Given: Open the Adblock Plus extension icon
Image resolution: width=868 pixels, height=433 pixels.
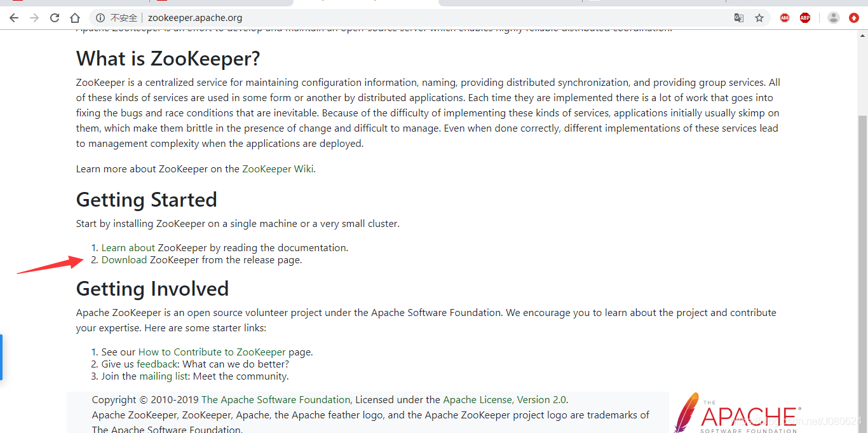Looking at the screenshot, I should (805, 18).
